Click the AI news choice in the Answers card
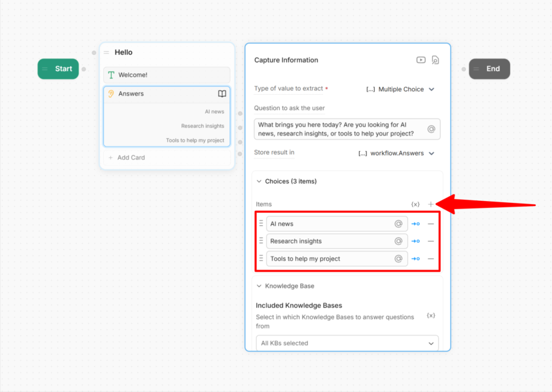This screenshot has height=392, width=552. point(214,112)
